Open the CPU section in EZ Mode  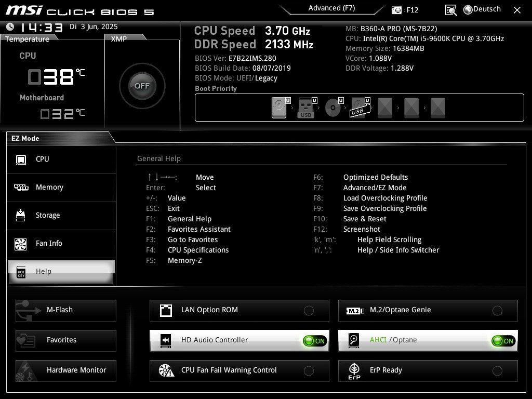coord(61,159)
